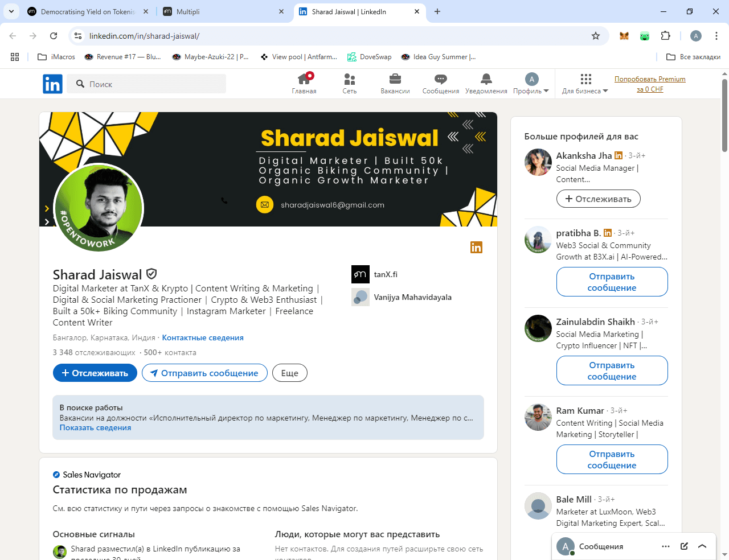Viewport: 729px width, 560px height.
Task: Switch to Democratising Yield browser tab
Action: [x=88, y=11]
